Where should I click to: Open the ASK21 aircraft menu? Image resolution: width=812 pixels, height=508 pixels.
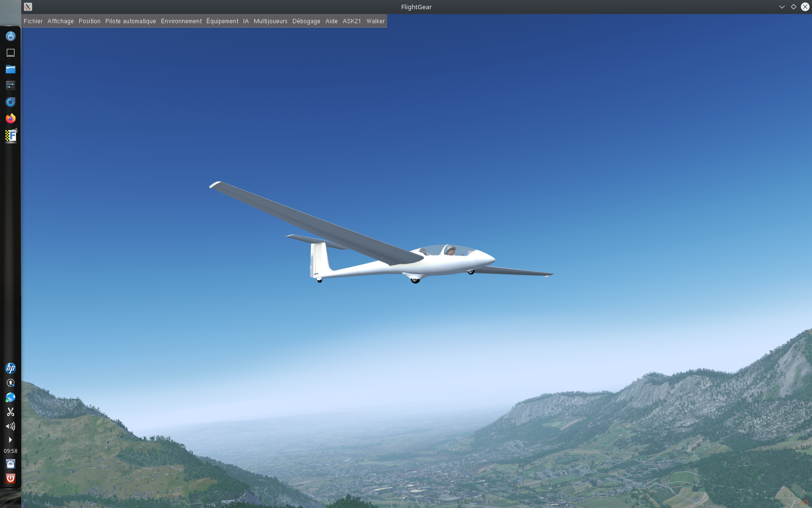[x=352, y=21]
